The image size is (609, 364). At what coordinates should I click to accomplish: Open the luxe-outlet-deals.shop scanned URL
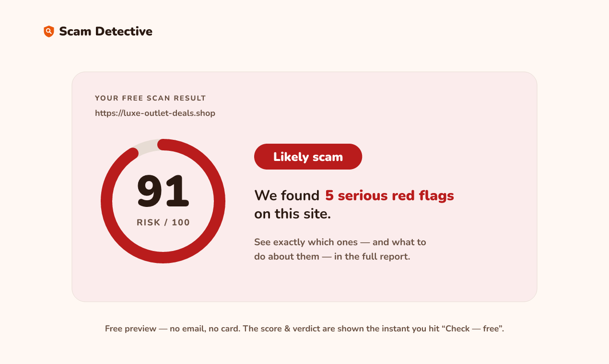[155, 114]
